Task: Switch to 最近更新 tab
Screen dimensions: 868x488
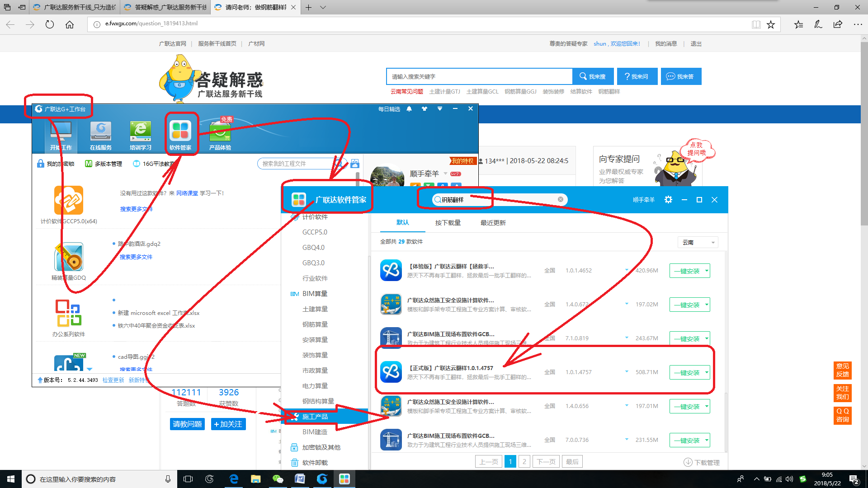Action: (x=493, y=223)
